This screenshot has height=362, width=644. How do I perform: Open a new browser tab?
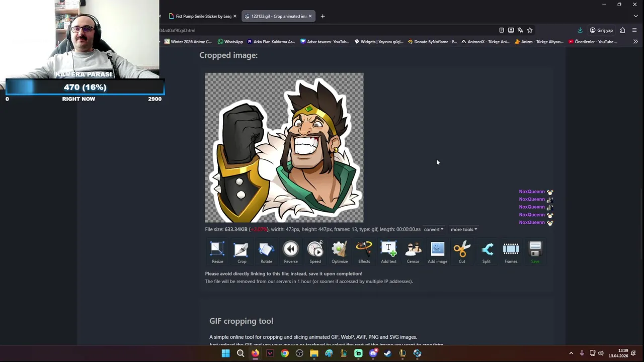click(x=323, y=16)
